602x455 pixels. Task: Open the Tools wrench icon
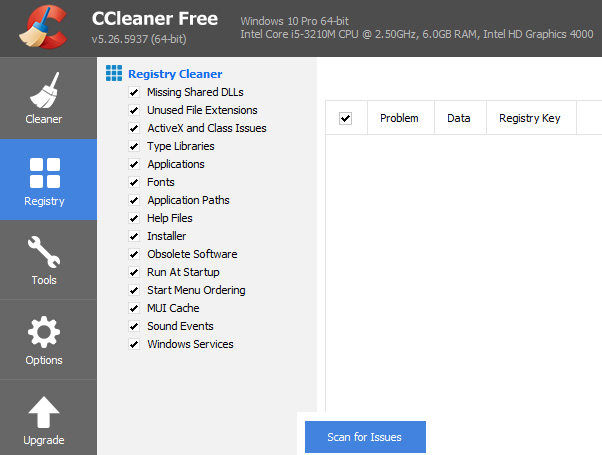(x=44, y=252)
